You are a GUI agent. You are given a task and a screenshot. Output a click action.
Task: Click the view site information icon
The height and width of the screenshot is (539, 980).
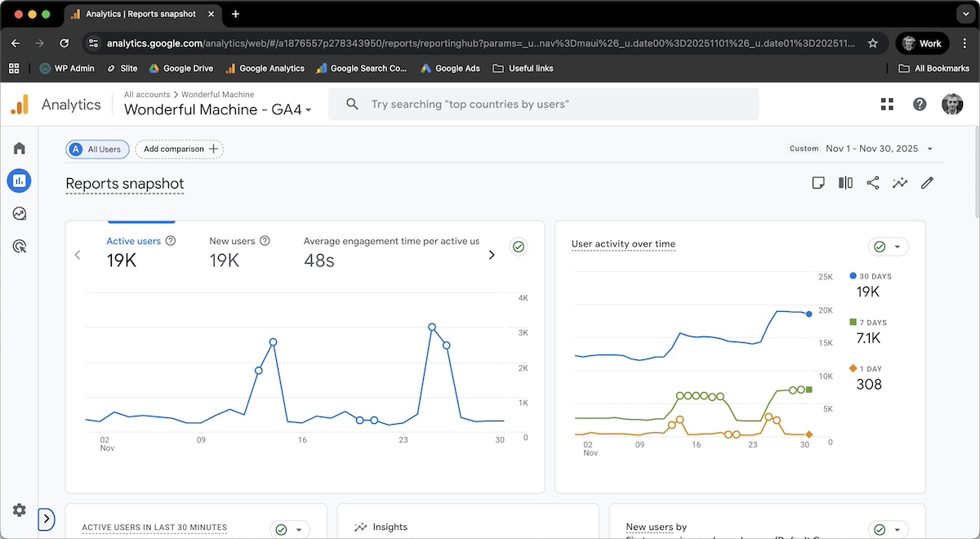pyautogui.click(x=93, y=43)
